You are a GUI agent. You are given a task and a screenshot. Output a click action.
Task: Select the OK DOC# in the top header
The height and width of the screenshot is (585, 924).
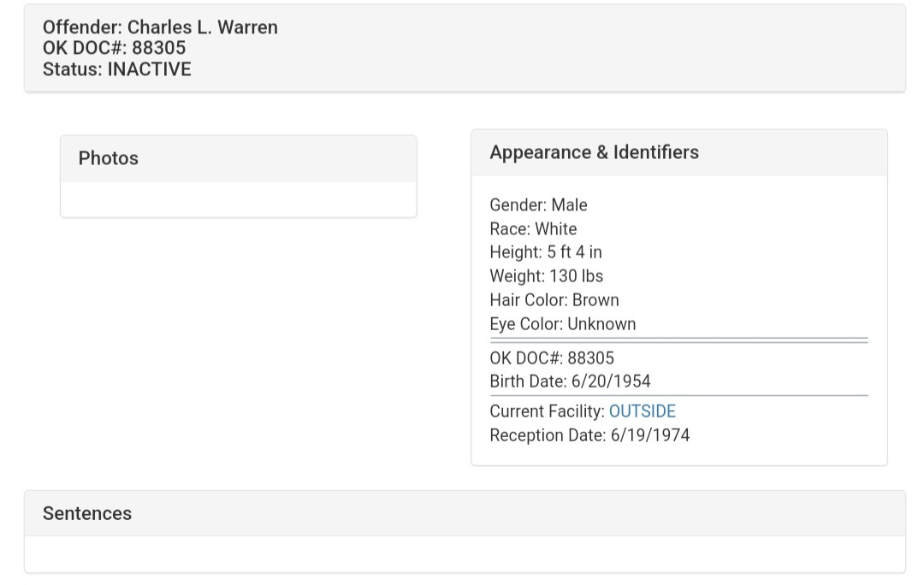tap(114, 48)
